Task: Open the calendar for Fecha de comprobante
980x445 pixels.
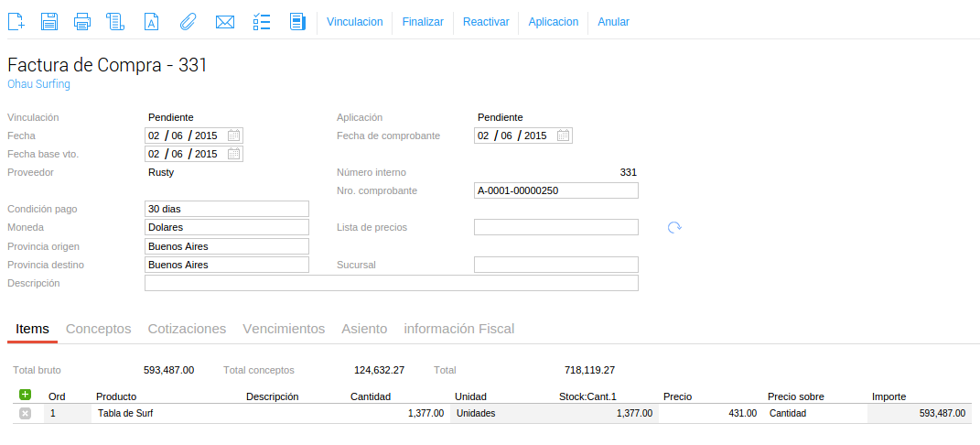Action: (x=563, y=135)
